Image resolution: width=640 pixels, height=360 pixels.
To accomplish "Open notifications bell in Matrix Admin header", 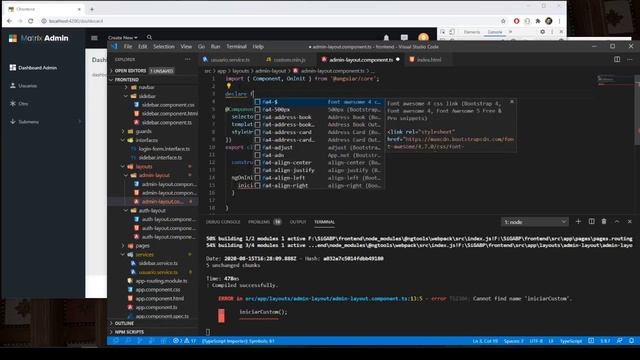I will [386, 38].
